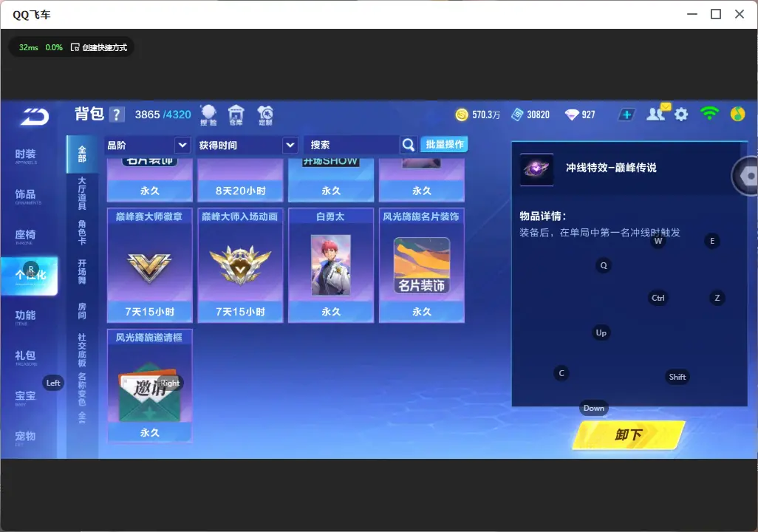Click the 3865/4320 capacity counter

(x=163, y=115)
